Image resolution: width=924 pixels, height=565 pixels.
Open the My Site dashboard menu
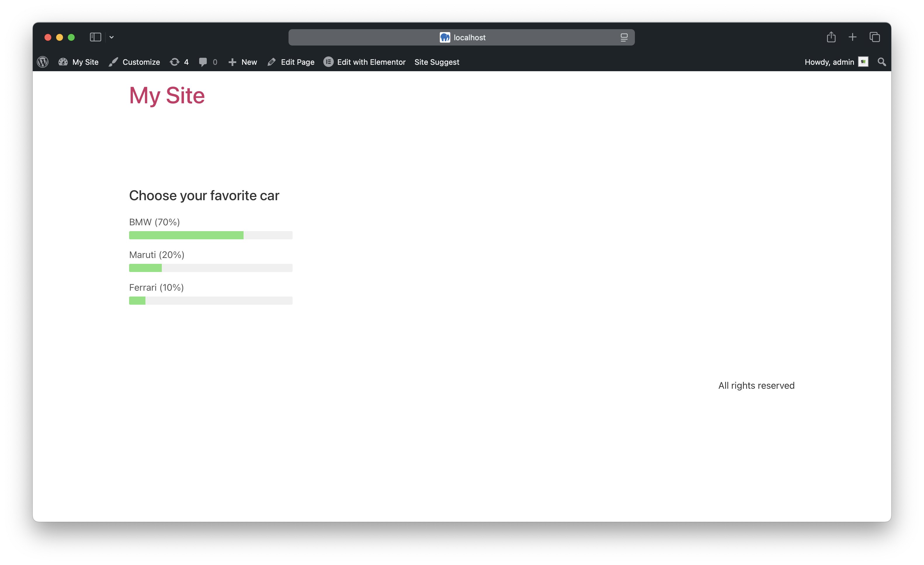pos(78,62)
